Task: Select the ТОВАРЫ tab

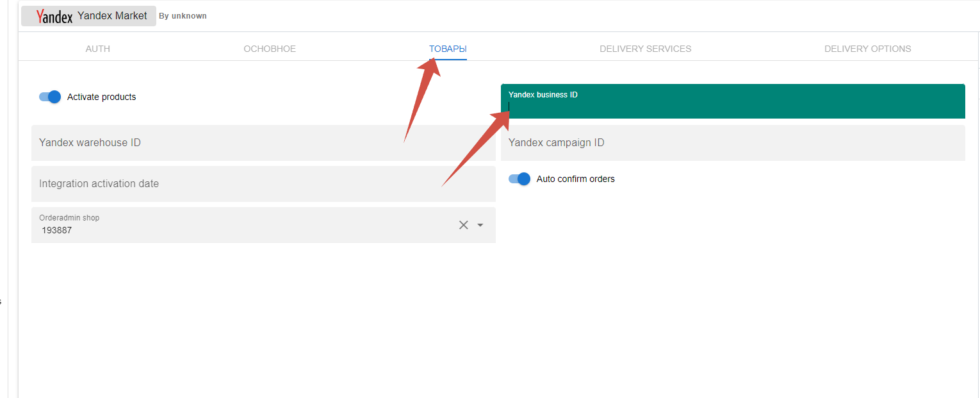Action: [448, 49]
